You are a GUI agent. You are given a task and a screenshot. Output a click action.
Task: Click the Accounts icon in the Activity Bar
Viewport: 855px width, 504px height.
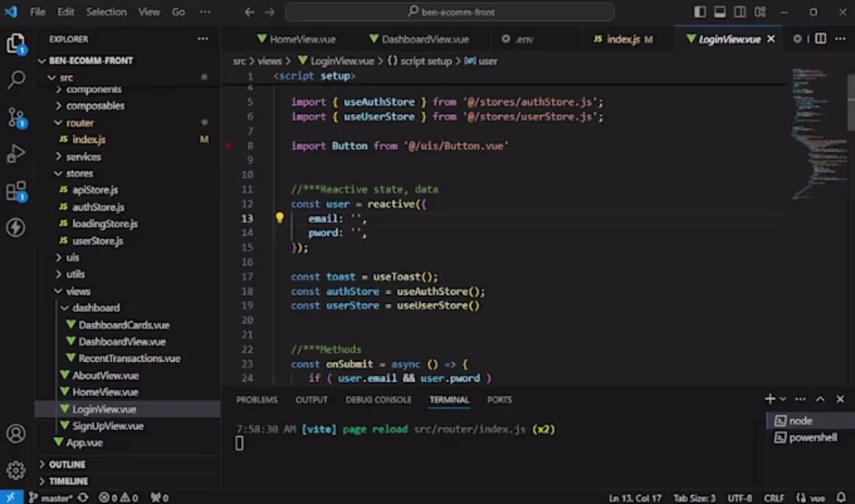coord(17,433)
